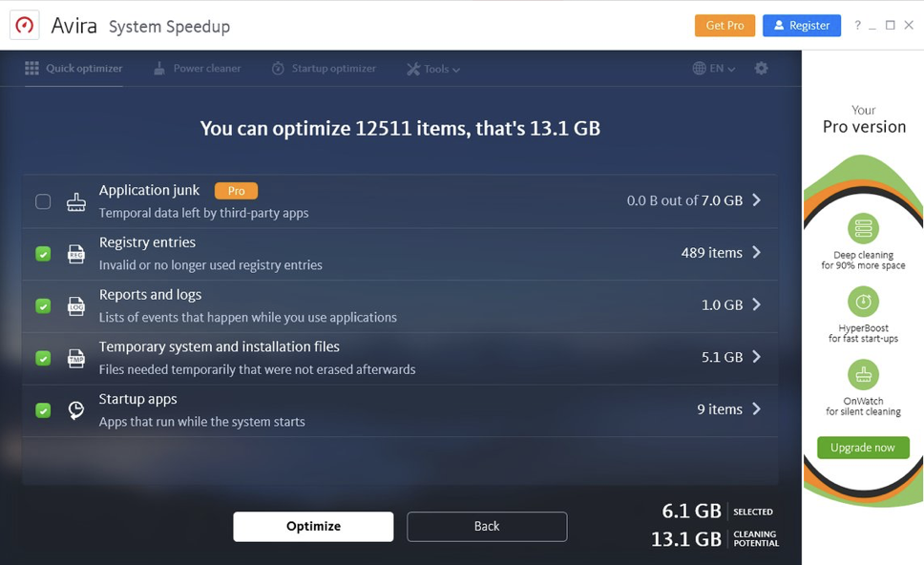Viewport: 924px width, 565px height.
Task: Click the Get Pro button
Action: (724, 26)
